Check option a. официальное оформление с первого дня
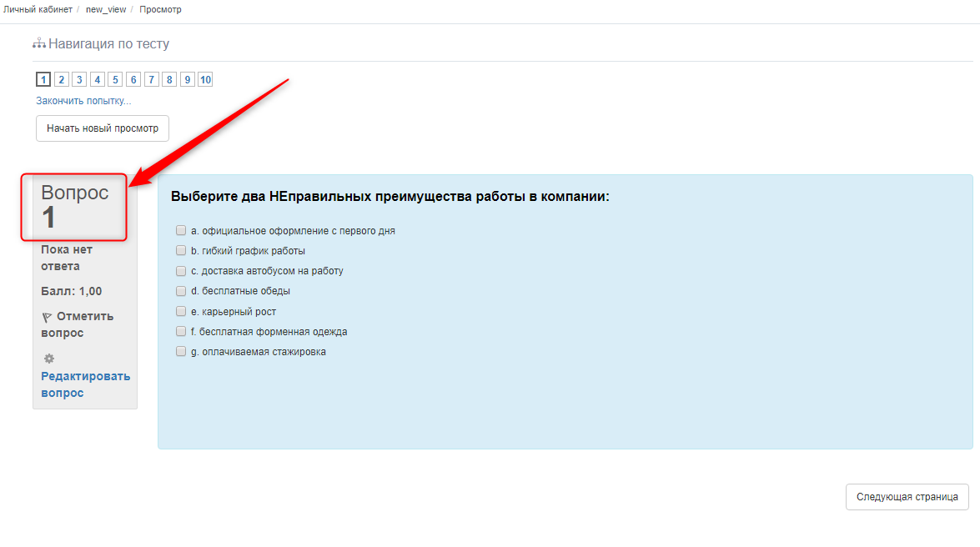This screenshot has height=547, width=980. pos(181,231)
